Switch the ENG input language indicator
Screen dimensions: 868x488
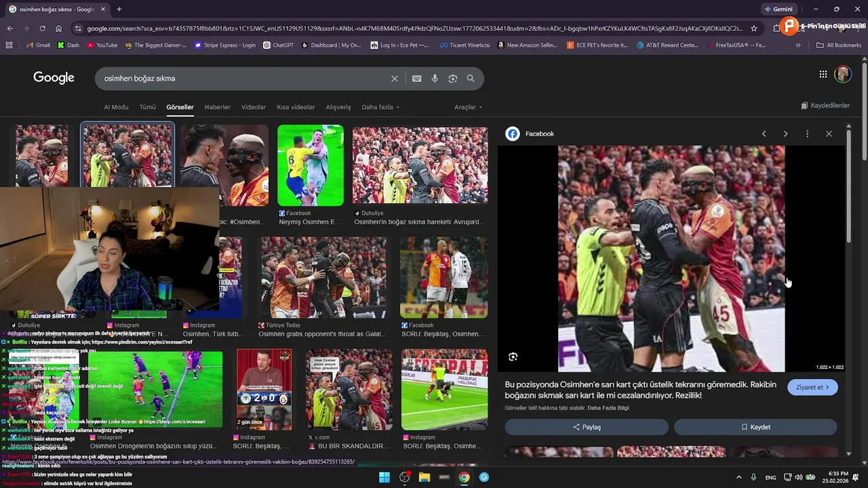click(x=771, y=477)
